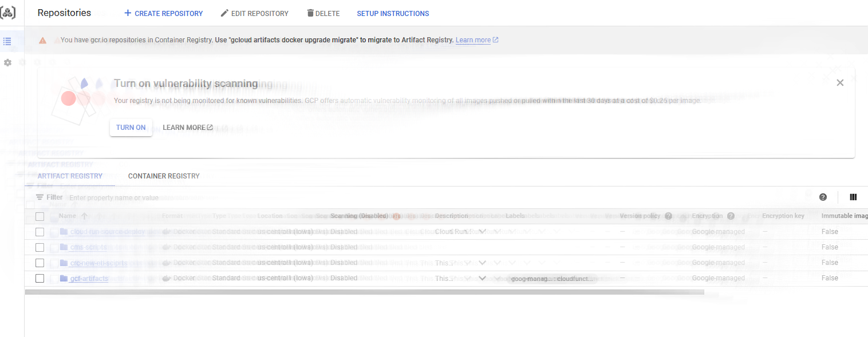
Task: Click the filter lines icon
Action: pos(40,197)
